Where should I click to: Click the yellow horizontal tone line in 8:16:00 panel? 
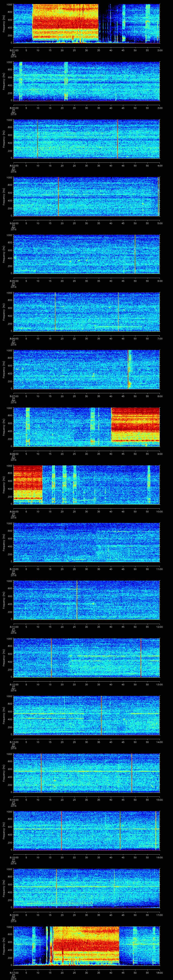point(87,886)
